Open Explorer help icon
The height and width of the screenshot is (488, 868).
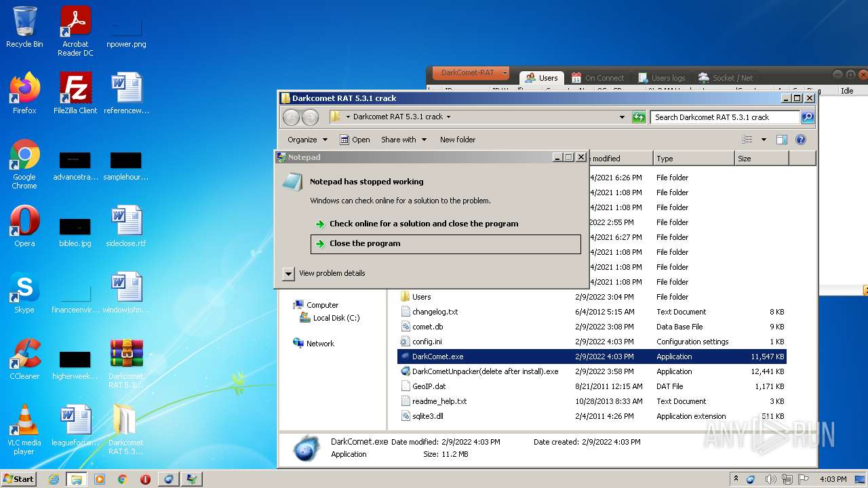[x=800, y=140]
